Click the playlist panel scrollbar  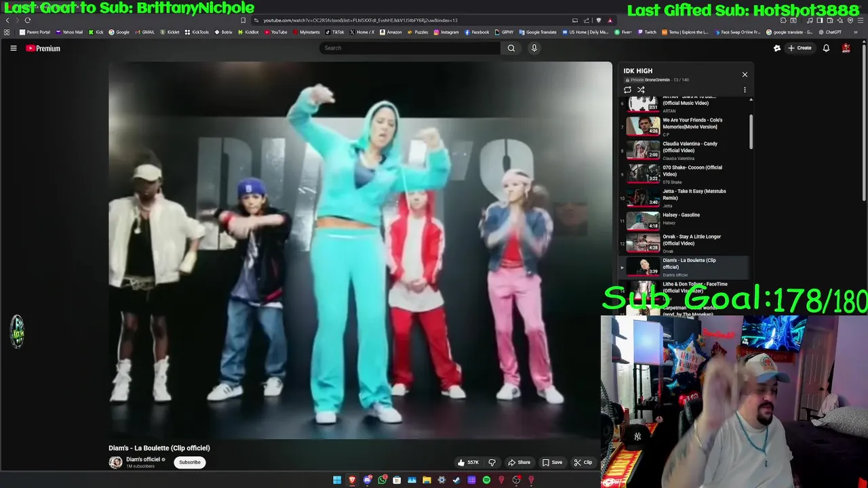(x=751, y=132)
